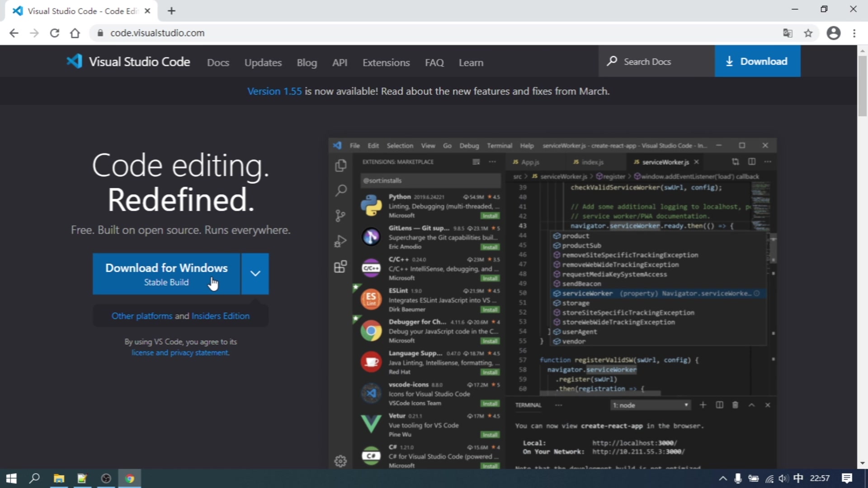Click the Visual Studio Code logo in the site header
The width and height of the screenshot is (868, 488).
tap(128, 61)
